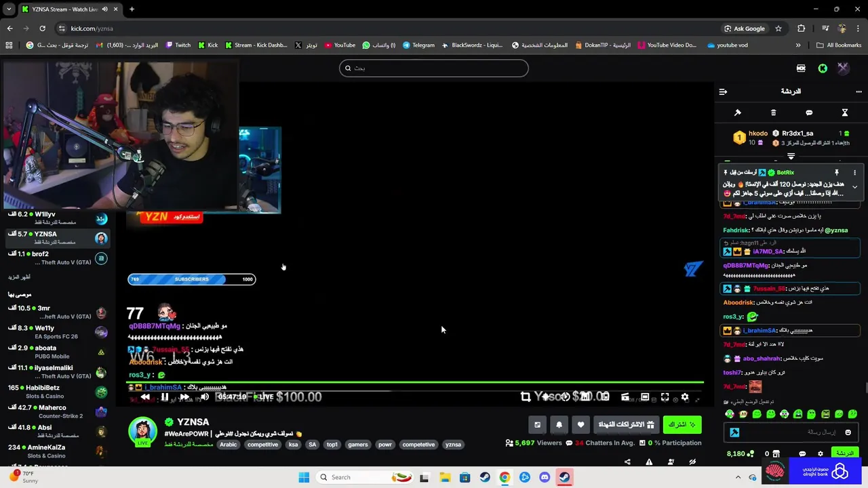Open the YouTube bookmark
868x488 pixels.
coord(340,45)
